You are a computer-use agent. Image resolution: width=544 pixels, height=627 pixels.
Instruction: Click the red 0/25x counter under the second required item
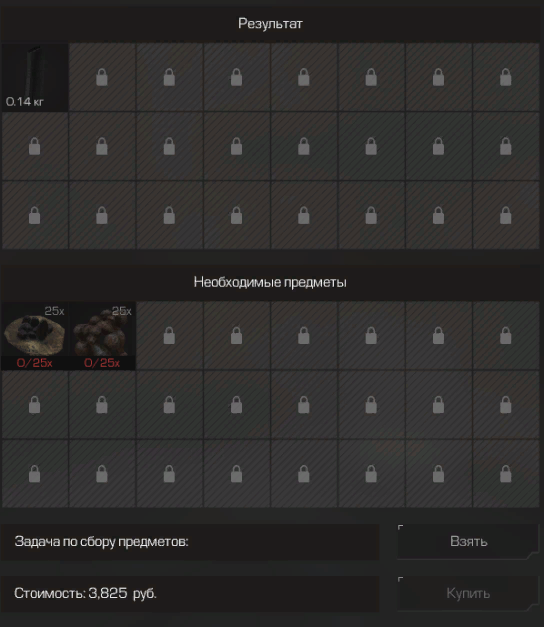[x=102, y=363]
